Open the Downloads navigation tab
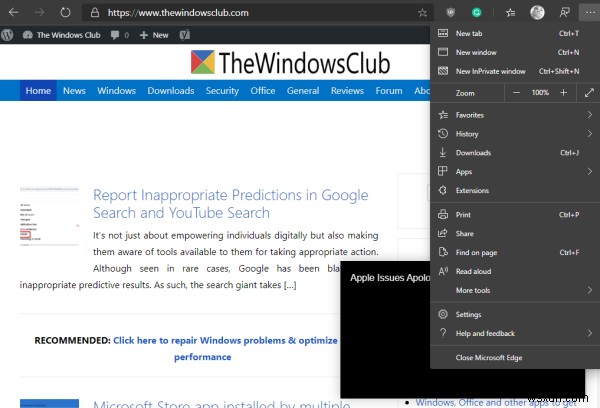This screenshot has height=408, width=600. [171, 91]
